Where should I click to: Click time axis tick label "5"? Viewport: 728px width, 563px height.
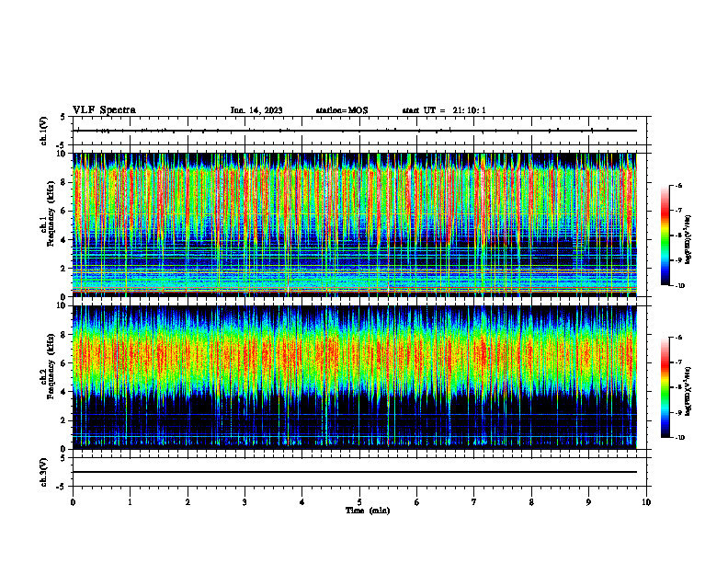pyautogui.click(x=359, y=502)
